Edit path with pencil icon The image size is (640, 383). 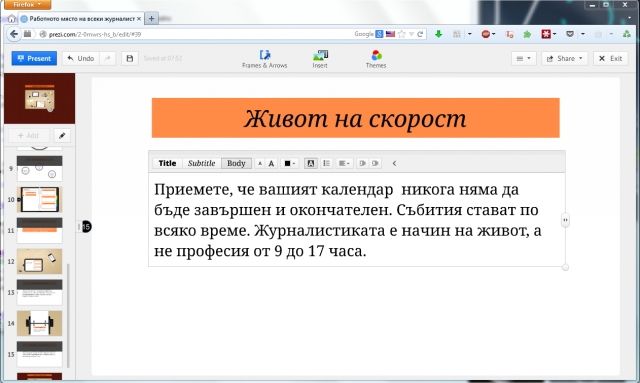[x=62, y=135]
